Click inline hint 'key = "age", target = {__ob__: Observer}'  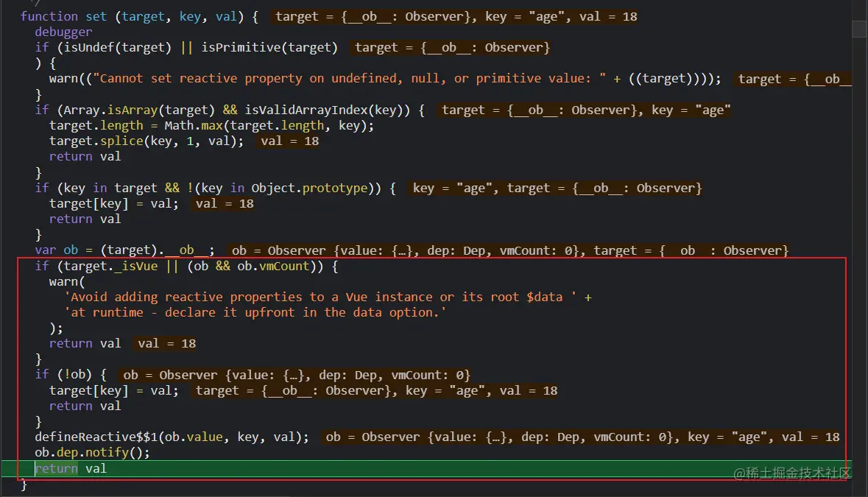click(x=557, y=188)
